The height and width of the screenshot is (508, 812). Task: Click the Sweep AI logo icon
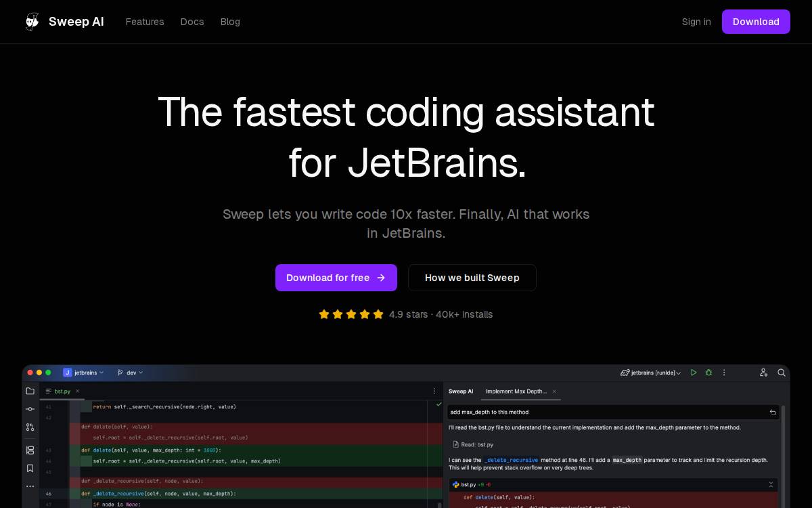pyautogui.click(x=32, y=22)
